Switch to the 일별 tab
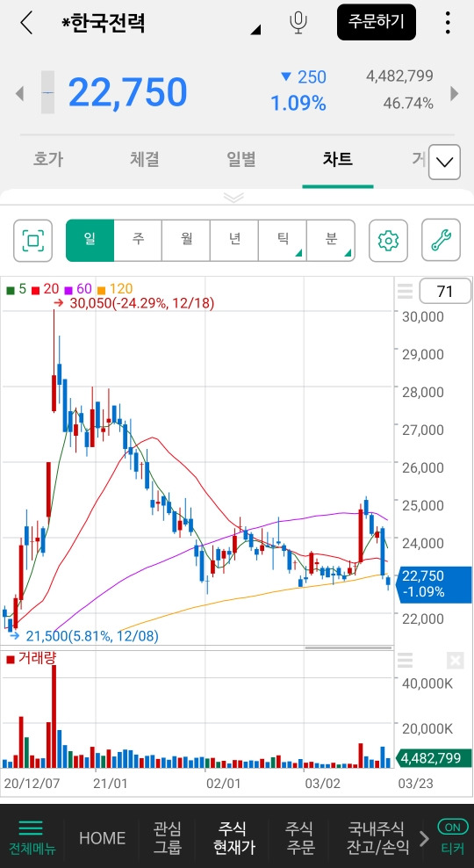Image resolution: width=474 pixels, height=868 pixels. coord(241,159)
